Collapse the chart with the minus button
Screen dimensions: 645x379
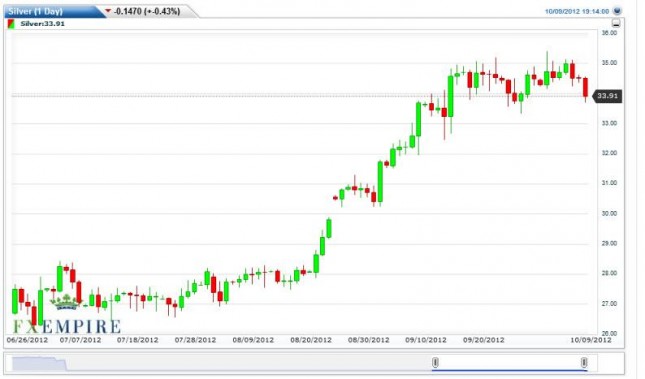[x=616, y=23]
